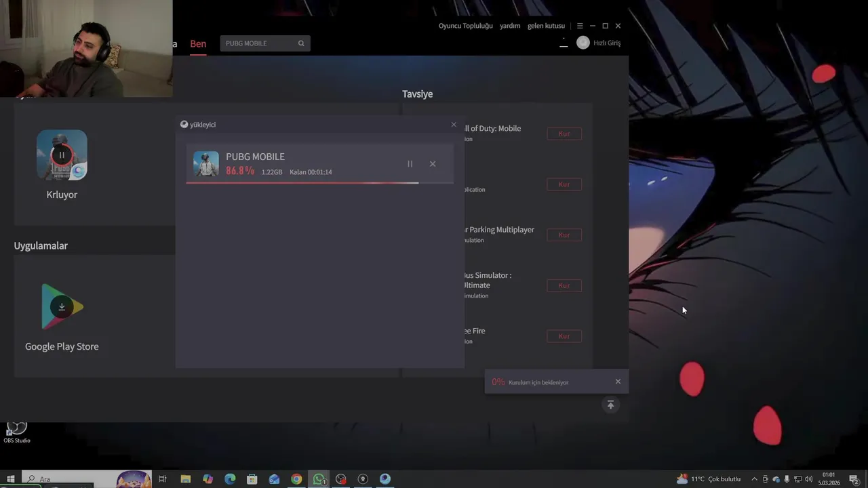The image size is (868, 488).
Task: Click the Hızlı Giriş profile avatar
Action: (x=583, y=43)
